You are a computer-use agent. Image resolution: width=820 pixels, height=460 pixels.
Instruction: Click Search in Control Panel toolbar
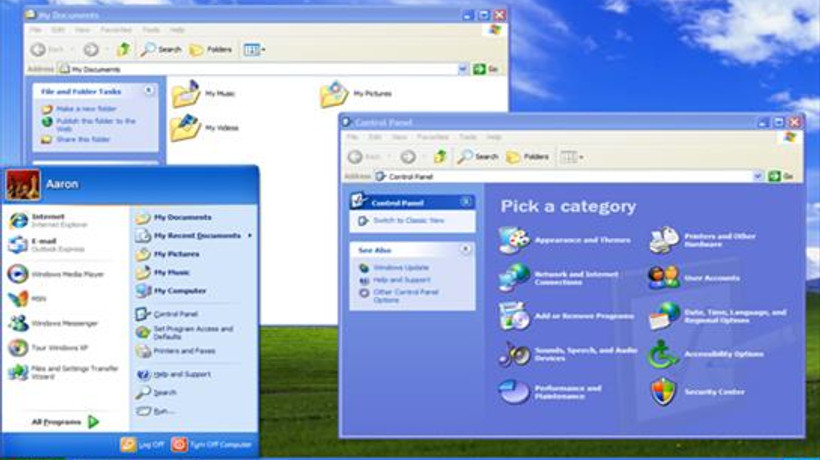point(477,156)
